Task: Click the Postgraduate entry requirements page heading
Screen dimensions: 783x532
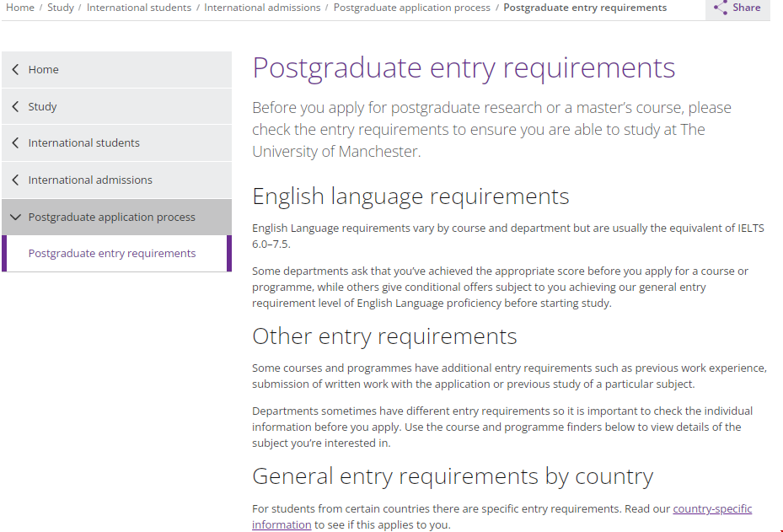Action: pos(464,68)
